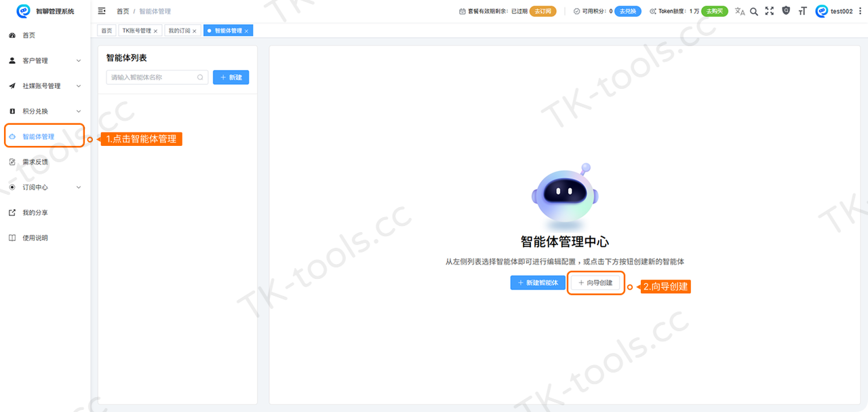Click the 智聊管理系统 logo icon
Image resolution: width=868 pixels, height=412 pixels.
pos(24,11)
